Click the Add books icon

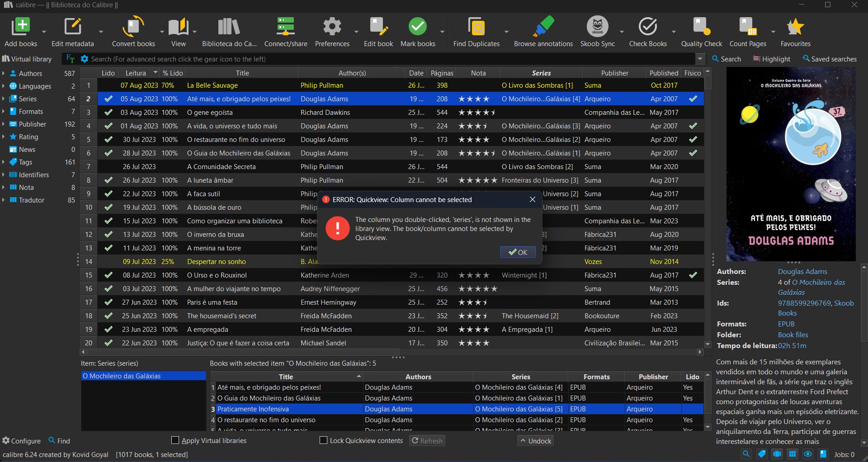[x=21, y=27]
